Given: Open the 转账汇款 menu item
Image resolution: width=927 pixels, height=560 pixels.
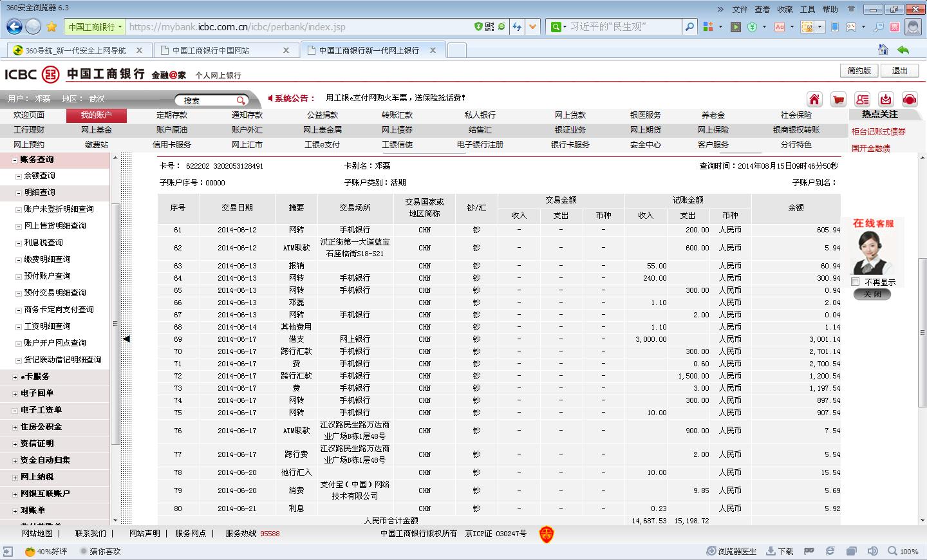Looking at the screenshot, I should [x=397, y=115].
